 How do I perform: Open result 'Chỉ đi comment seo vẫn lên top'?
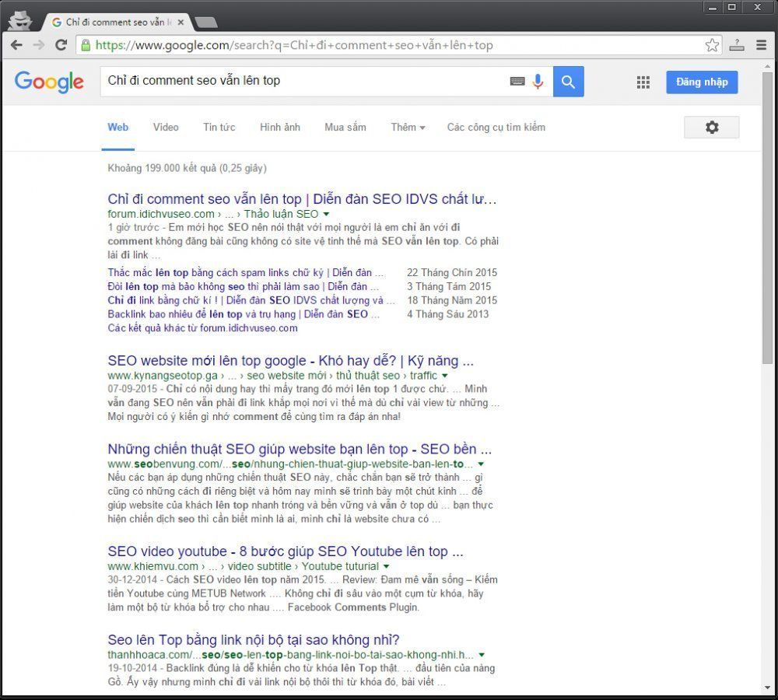pyautogui.click(x=302, y=199)
